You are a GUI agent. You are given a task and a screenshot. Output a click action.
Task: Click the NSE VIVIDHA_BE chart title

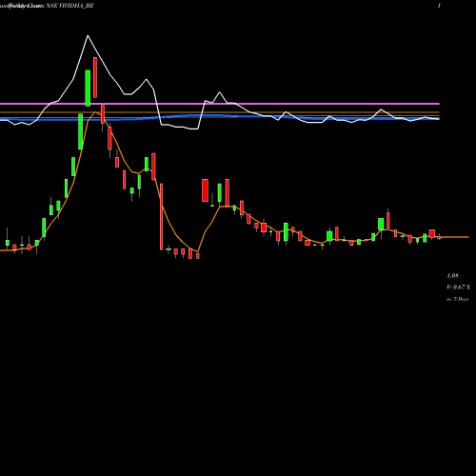click(70, 6)
